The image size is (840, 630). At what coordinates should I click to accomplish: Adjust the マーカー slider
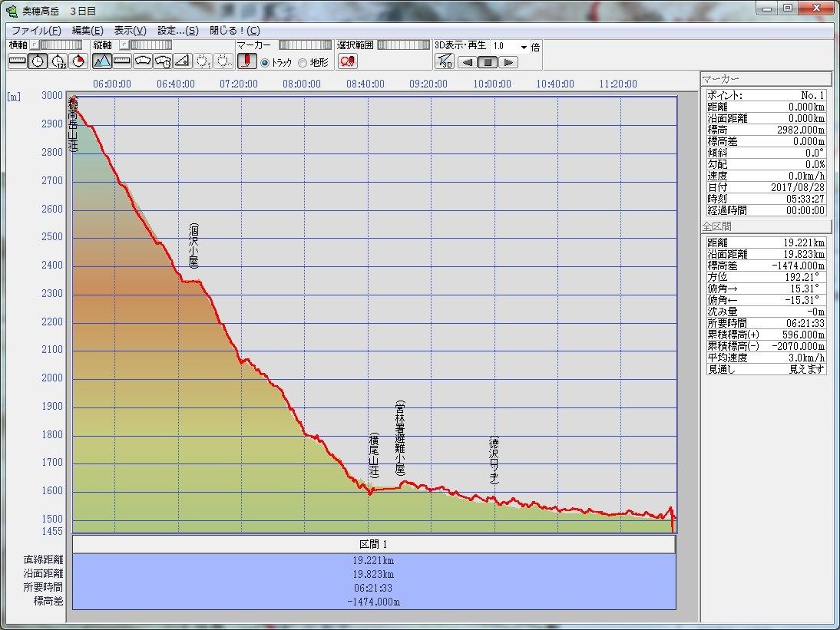(x=306, y=45)
